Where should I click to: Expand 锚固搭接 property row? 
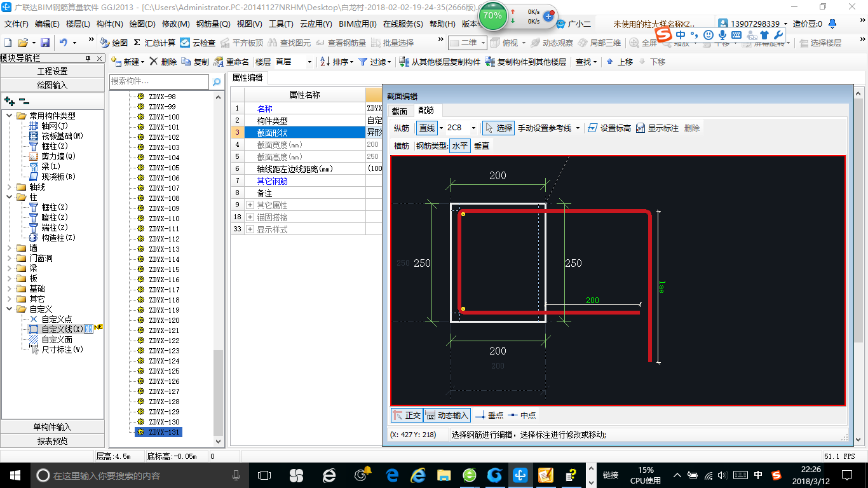coord(250,217)
